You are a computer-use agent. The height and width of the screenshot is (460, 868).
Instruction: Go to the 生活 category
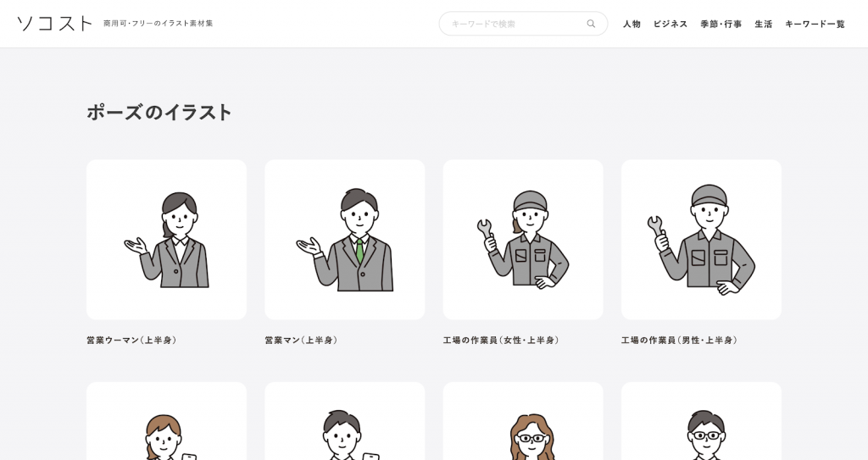pos(763,24)
